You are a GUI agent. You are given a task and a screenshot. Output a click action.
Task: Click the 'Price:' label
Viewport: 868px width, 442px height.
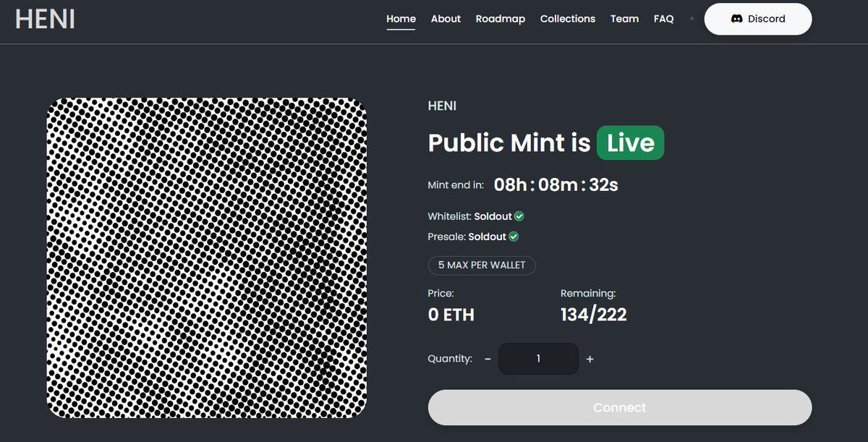point(441,294)
